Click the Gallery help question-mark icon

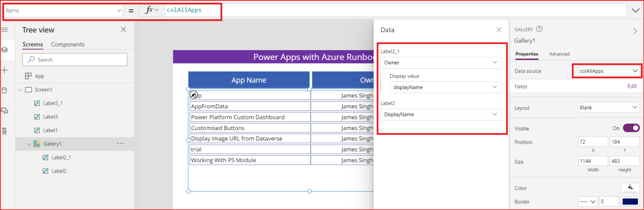[539, 29]
